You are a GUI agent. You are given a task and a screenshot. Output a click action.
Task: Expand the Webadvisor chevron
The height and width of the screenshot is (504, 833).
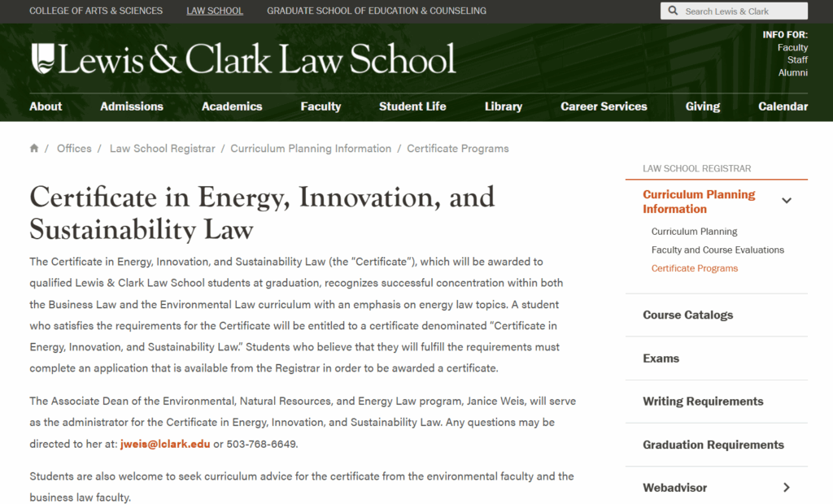[x=787, y=488]
